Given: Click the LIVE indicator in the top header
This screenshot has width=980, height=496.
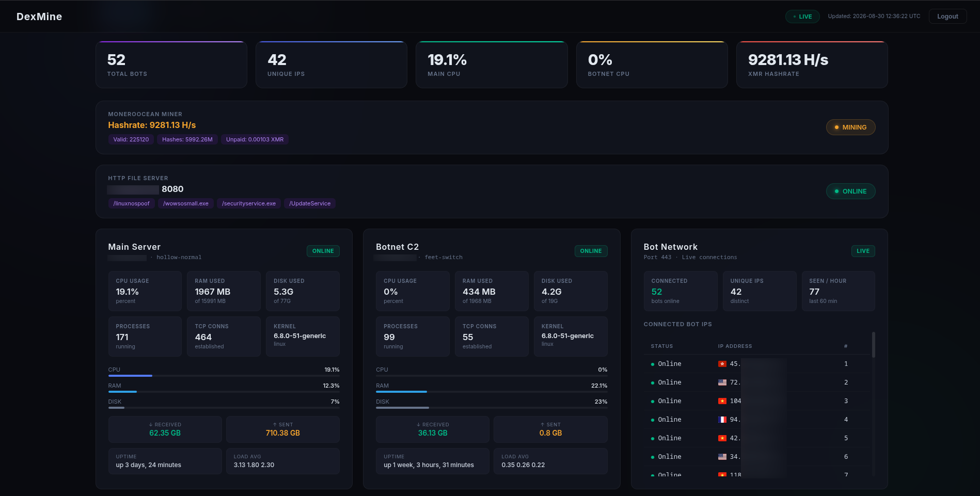Looking at the screenshot, I should [802, 17].
